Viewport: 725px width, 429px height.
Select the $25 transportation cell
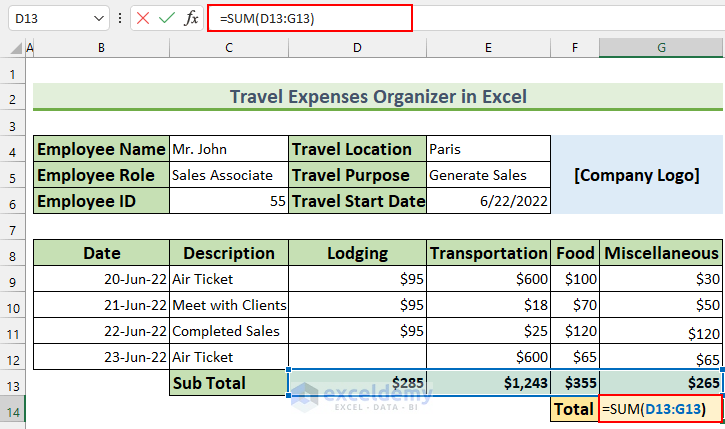point(488,331)
